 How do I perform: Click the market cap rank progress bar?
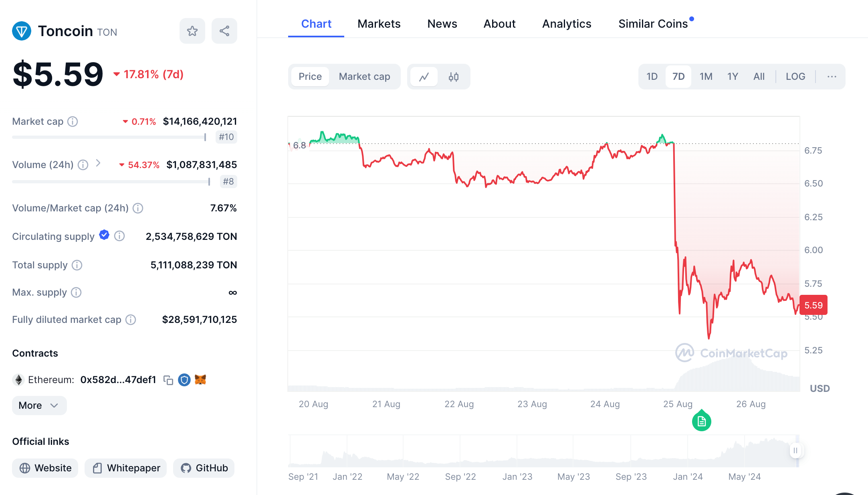point(109,137)
